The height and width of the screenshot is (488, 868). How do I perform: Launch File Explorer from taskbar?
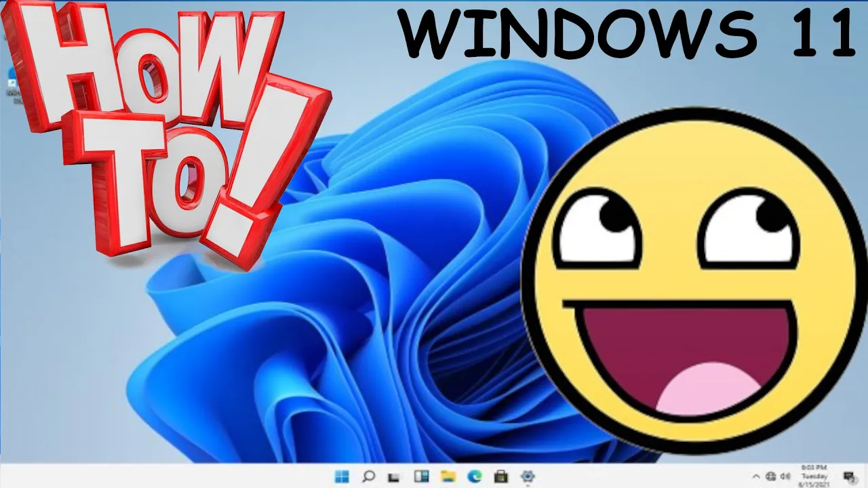[x=448, y=476]
